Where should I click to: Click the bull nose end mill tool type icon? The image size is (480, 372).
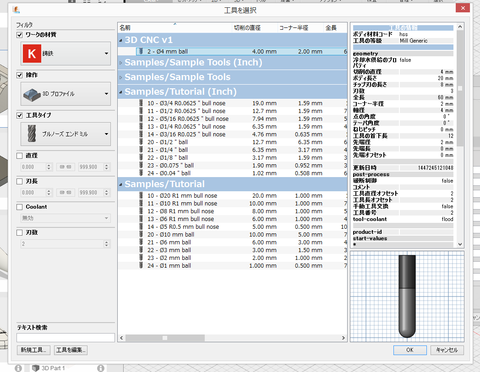tap(32, 134)
